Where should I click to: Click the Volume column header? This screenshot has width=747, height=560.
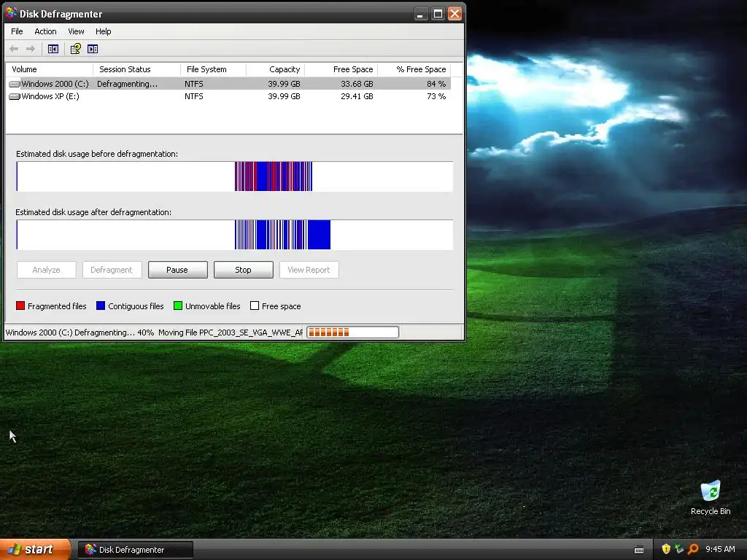tap(50, 69)
